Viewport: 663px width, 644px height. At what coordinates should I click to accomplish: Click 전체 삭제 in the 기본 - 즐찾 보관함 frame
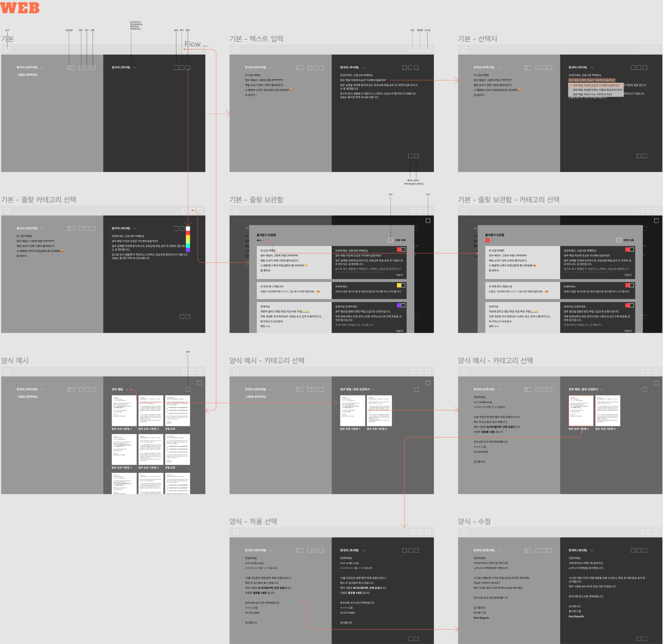pyautogui.click(x=400, y=240)
